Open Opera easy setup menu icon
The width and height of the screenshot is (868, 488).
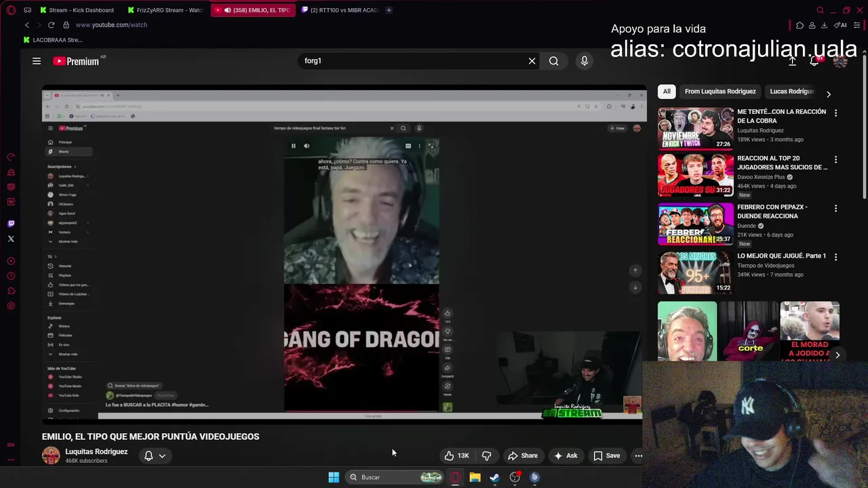856,25
